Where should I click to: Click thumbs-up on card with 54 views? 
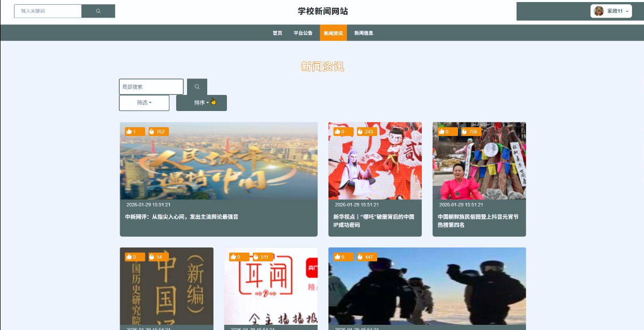pyautogui.click(x=128, y=257)
